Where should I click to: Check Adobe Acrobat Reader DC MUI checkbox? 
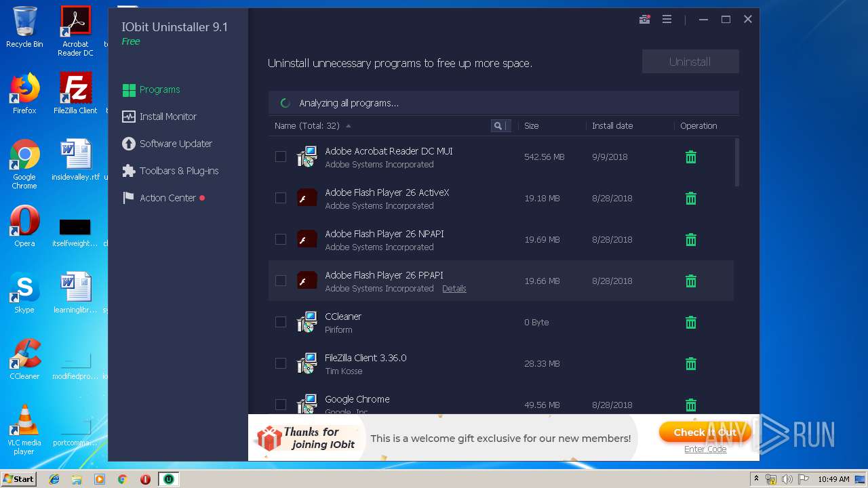coord(281,157)
